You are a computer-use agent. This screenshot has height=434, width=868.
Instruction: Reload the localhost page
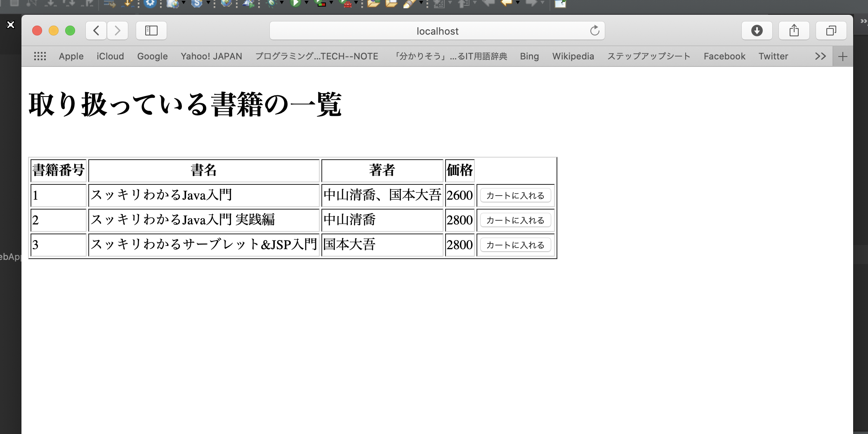click(594, 31)
